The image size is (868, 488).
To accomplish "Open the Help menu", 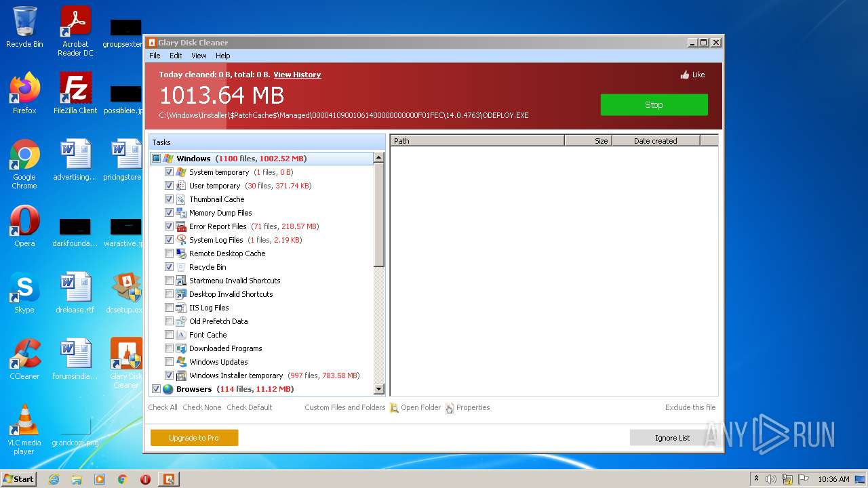I will [x=223, y=56].
